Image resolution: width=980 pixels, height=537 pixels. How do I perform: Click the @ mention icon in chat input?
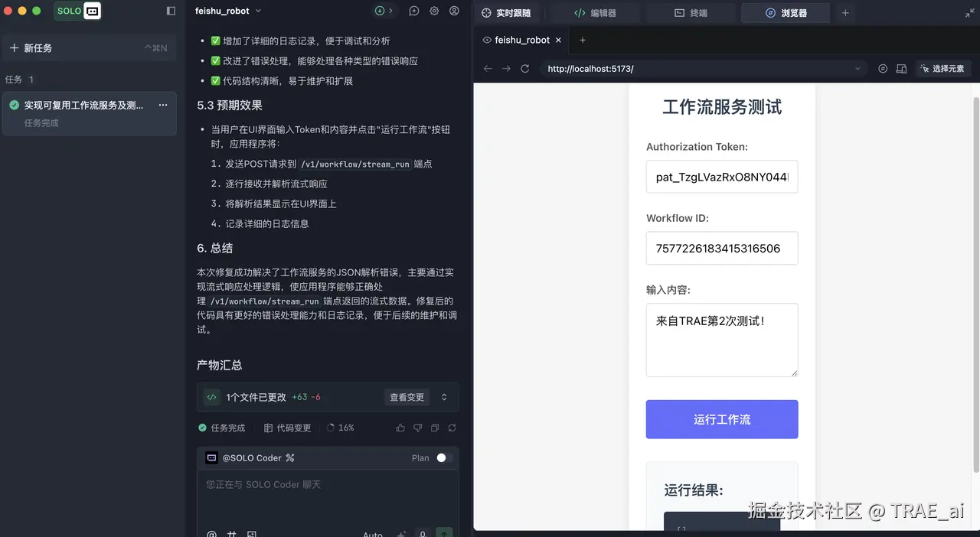coord(211,535)
